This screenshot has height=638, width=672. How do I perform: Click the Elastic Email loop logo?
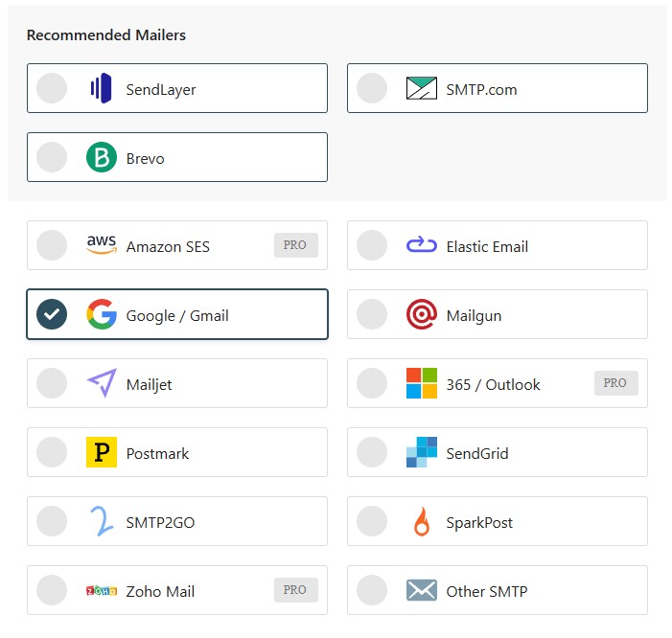click(422, 245)
